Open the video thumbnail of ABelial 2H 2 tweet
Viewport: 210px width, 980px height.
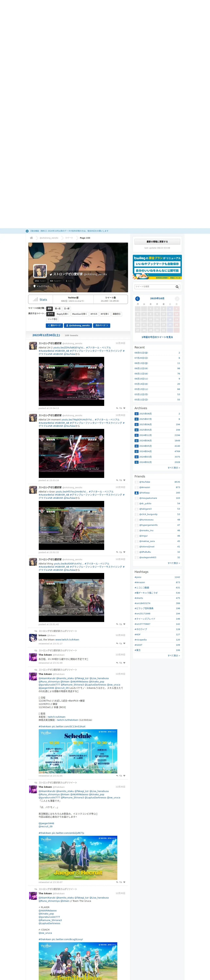[71, 381]
